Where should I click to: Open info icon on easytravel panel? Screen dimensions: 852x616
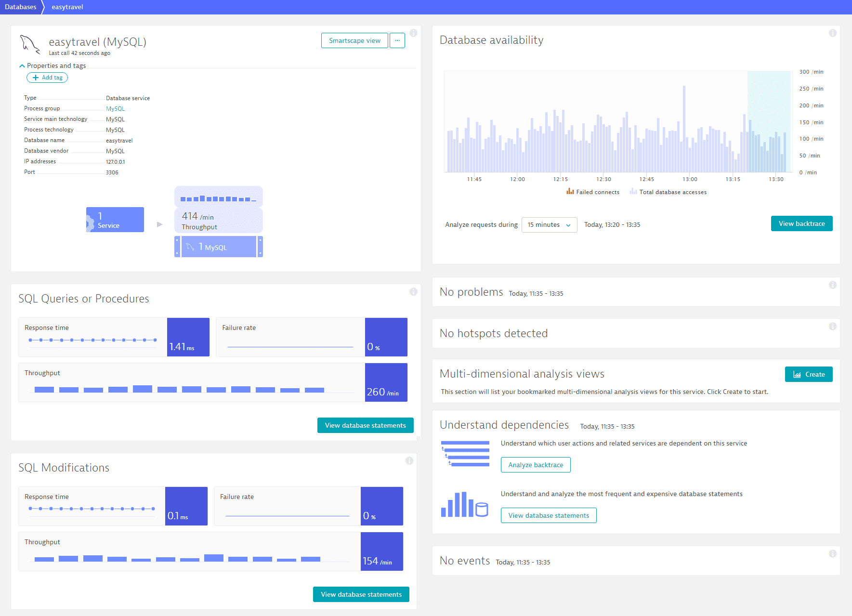(x=413, y=33)
